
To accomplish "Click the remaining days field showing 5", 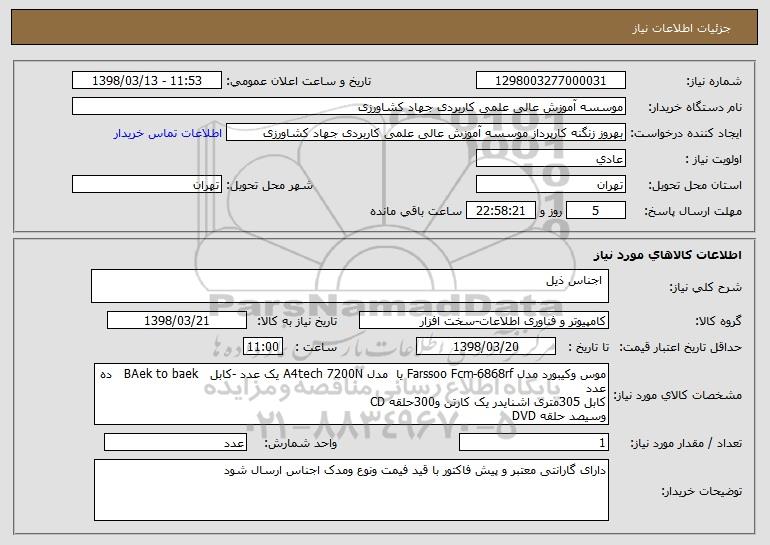I will tap(596, 211).
